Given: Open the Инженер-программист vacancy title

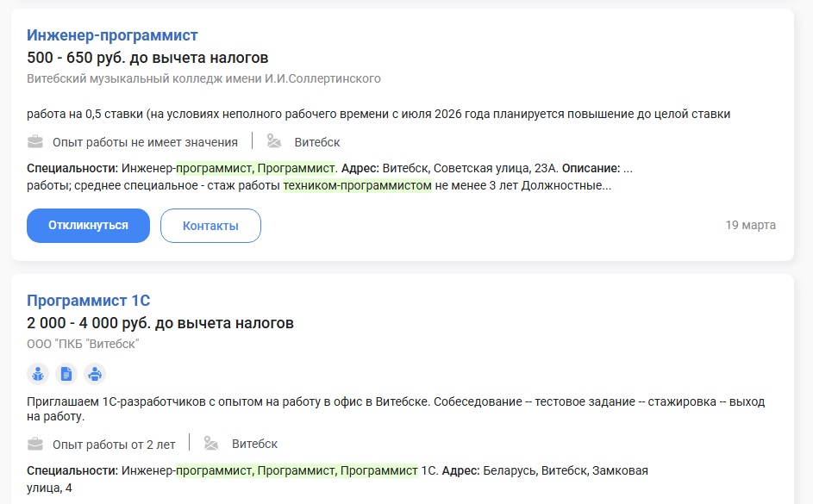Looking at the screenshot, I should [112, 35].
